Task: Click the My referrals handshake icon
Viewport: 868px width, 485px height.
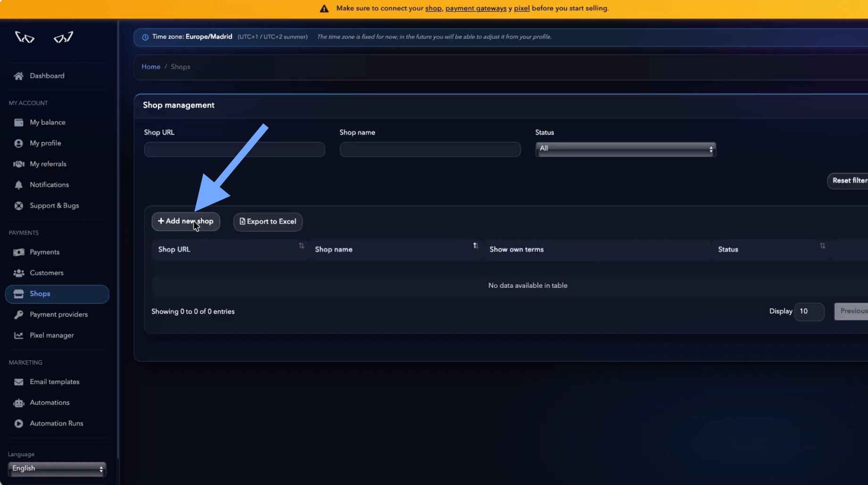Action: click(18, 164)
